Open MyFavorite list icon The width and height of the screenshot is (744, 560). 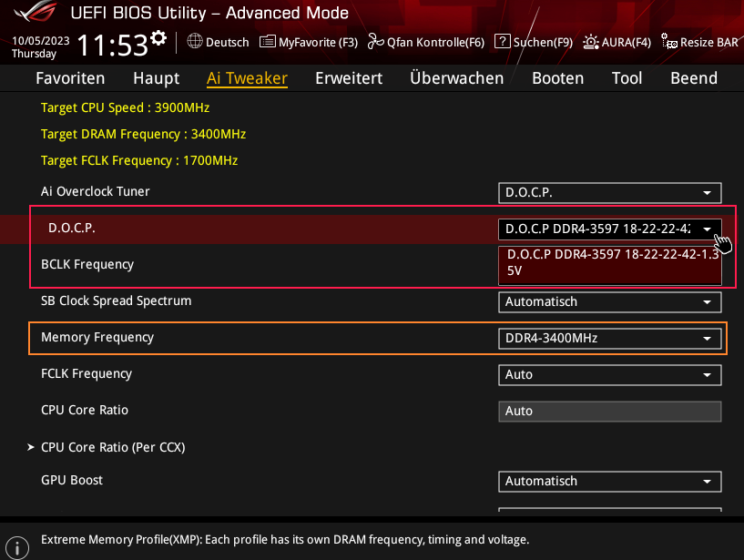(x=267, y=42)
